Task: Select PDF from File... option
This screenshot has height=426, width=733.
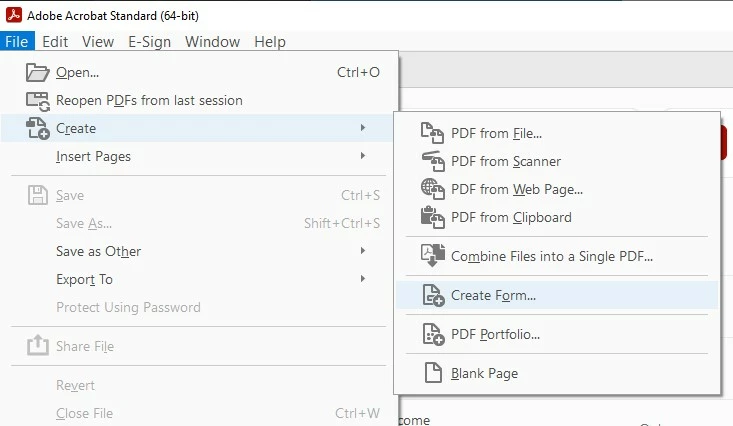Action: coord(557,133)
